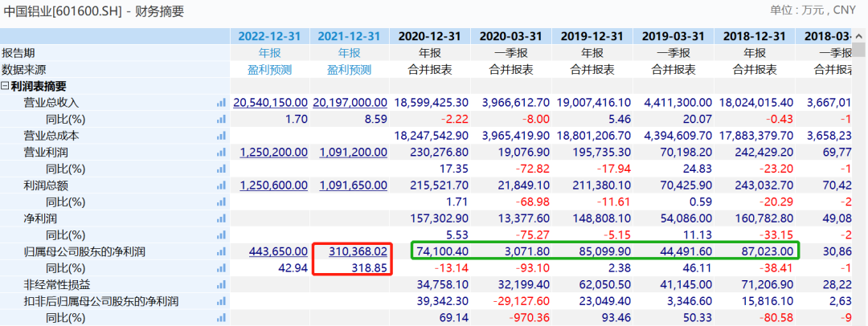Click cell value 87,023.00
Image resolution: width=868 pixels, height=326 pixels.
click(x=768, y=252)
